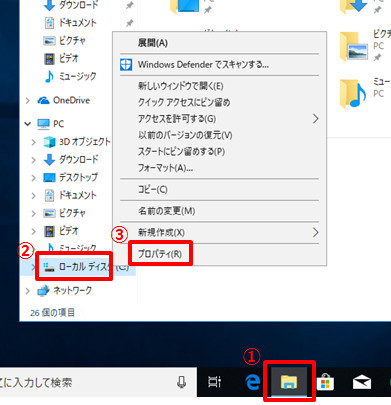Screen dimensions: 391x405
Task: Expand ダウンロード node under PC
Action: pos(33,160)
